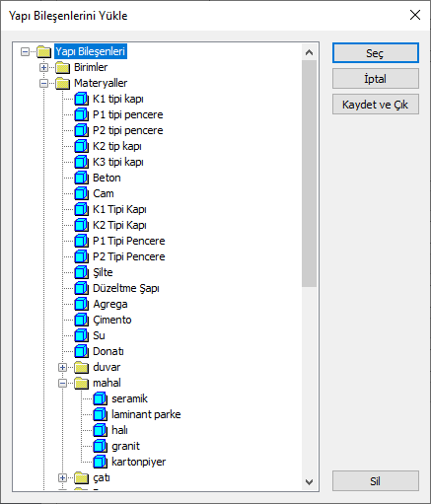Image resolution: width=431 pixels, height=504 pixels.
Task: Click the cube icon beside granit
Action: tap(100, 446)
